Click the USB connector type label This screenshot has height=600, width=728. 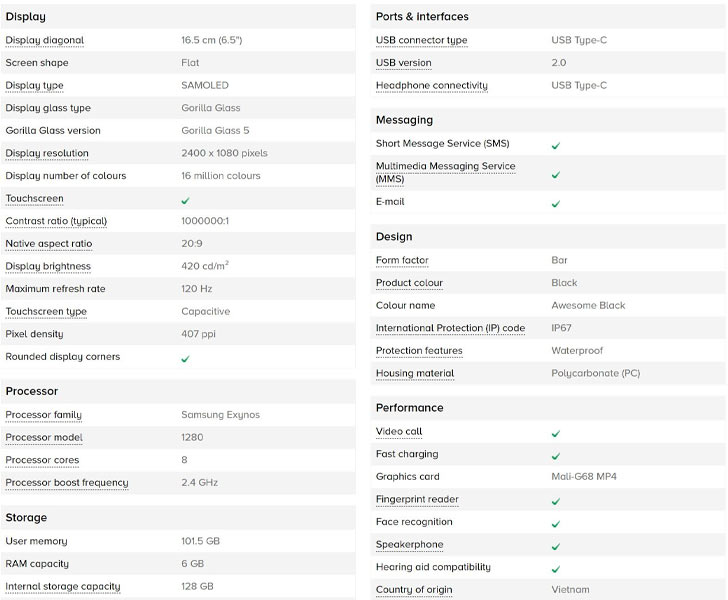coord(422,40)
